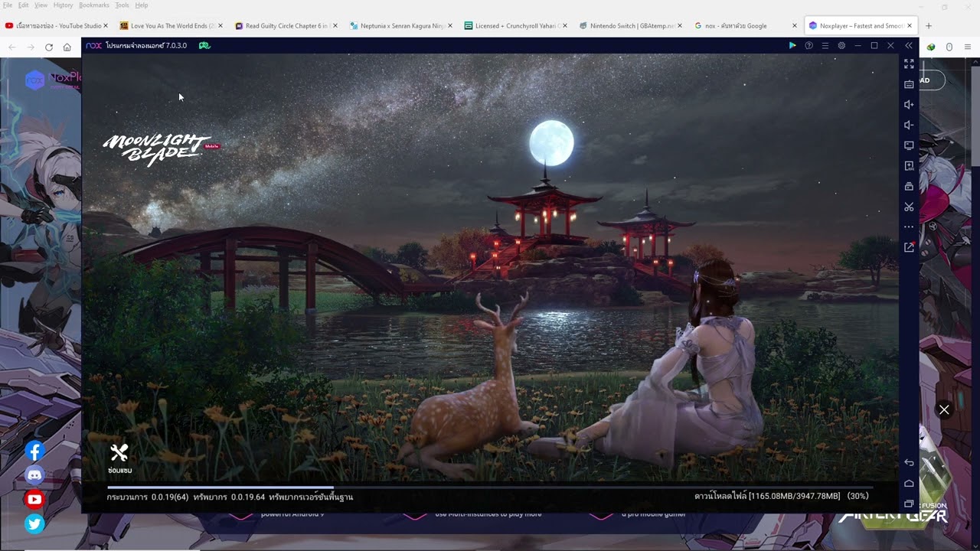Click Android back button in Nox sidebar
This screenshot has width=980, height=551.
(x=909, y=462)
